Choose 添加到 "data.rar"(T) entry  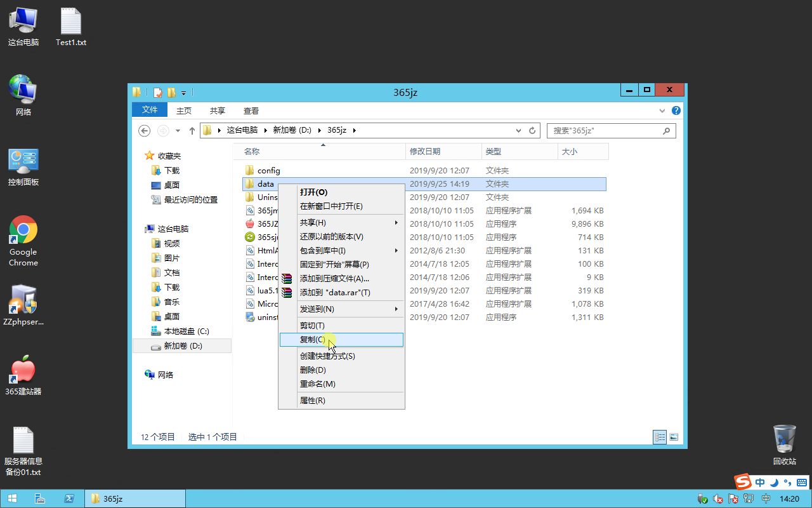coord(341,293)
